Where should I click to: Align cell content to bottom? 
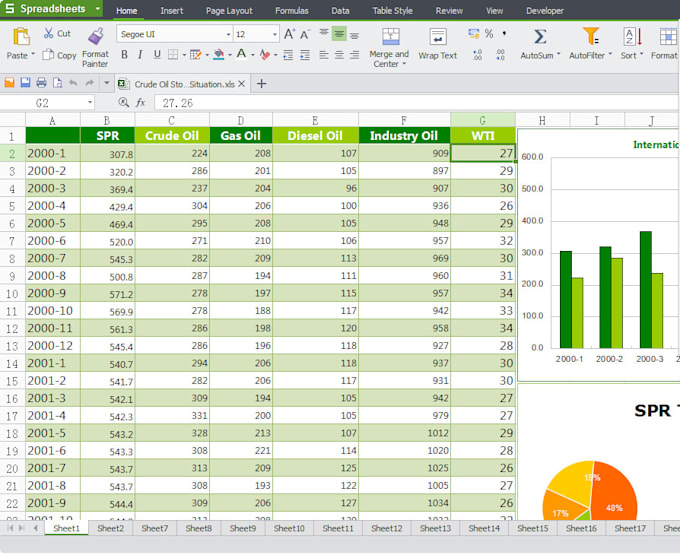354,35
